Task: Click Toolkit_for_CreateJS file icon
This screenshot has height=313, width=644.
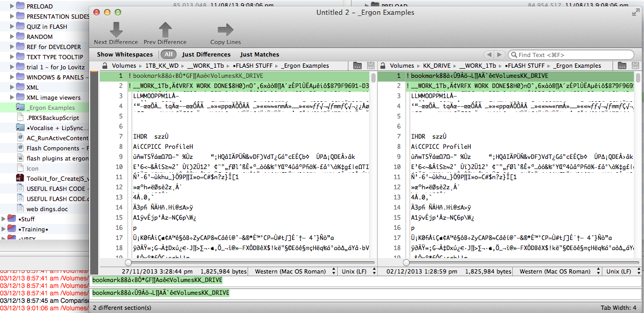Action: point(20,179)
